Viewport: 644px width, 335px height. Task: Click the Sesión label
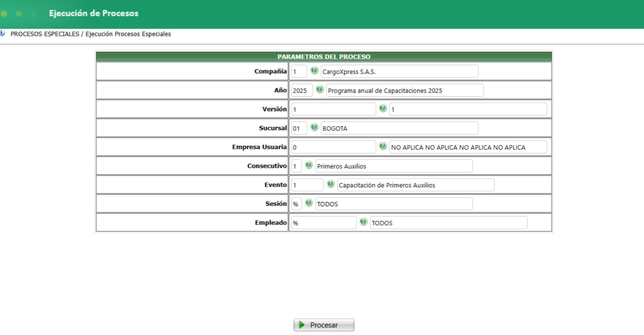click(x=276, y=203)
